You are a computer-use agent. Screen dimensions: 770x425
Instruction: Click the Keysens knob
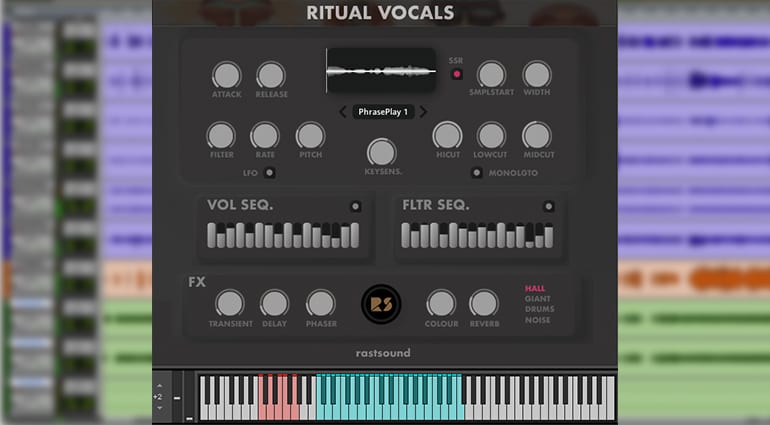pyautogui.click(x=382, y=152)
